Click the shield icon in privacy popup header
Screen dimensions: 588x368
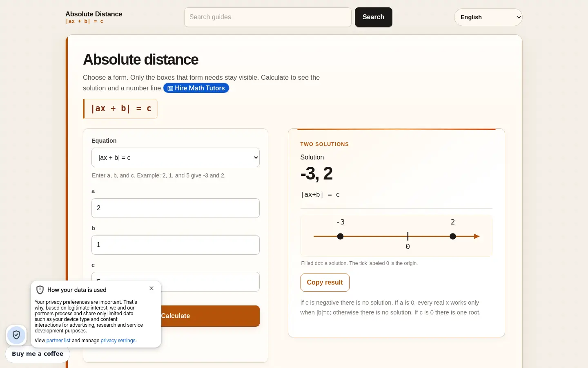click(x=40, y=290)
